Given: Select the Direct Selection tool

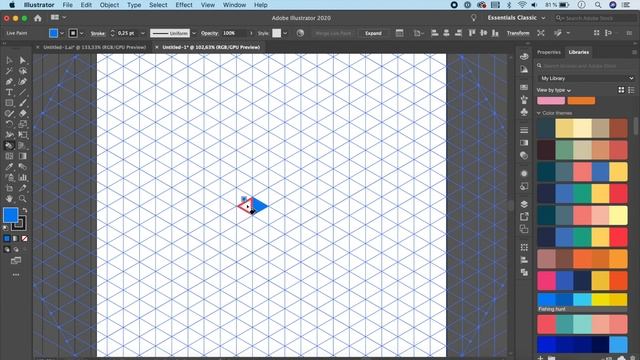Looking at the screenshot, I should pos(22,60).
